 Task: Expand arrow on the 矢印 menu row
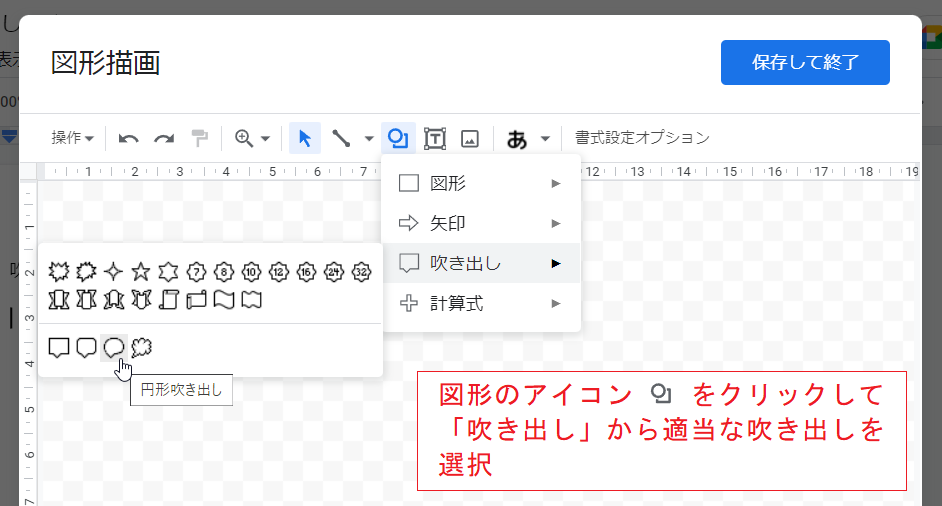(556, 224)
